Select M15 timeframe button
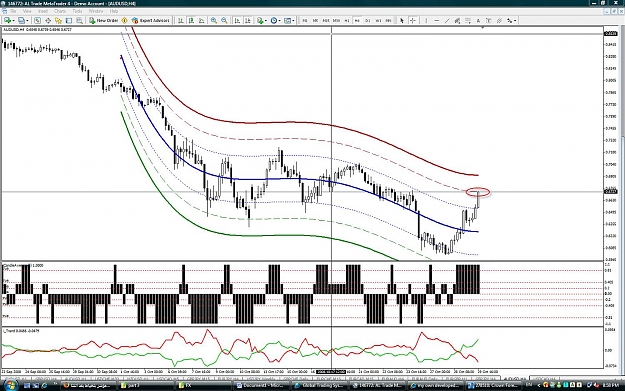This screenshot has height=391, width=625. point(326,20)
